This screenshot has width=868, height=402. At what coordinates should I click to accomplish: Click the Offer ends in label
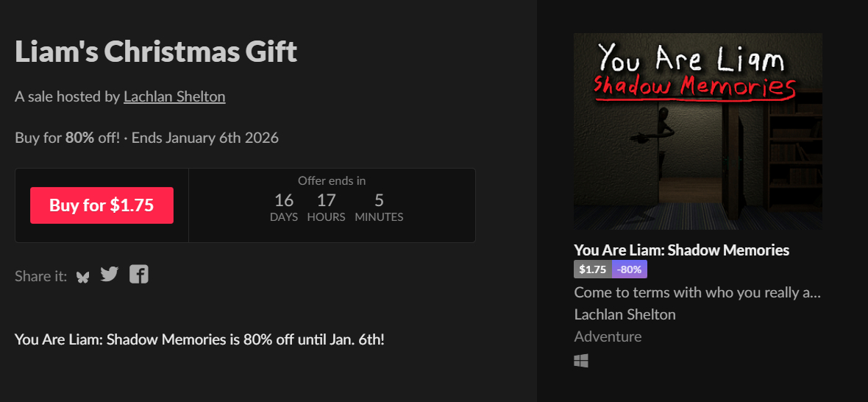click(332, 180)
